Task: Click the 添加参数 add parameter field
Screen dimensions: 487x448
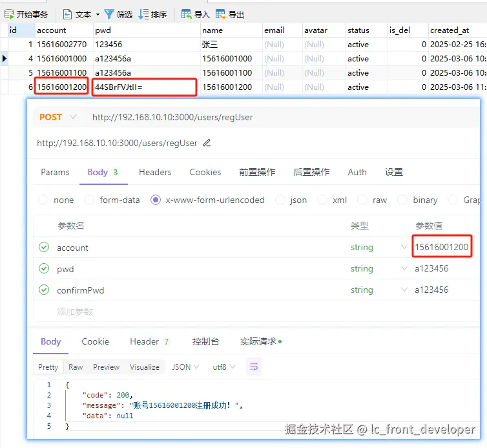Action: click(x=75, y=312)
